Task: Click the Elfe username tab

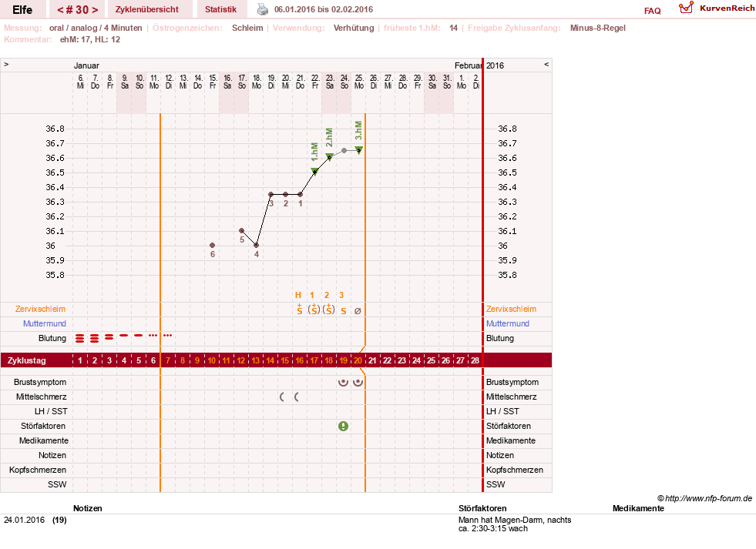Action: (22, 10)
